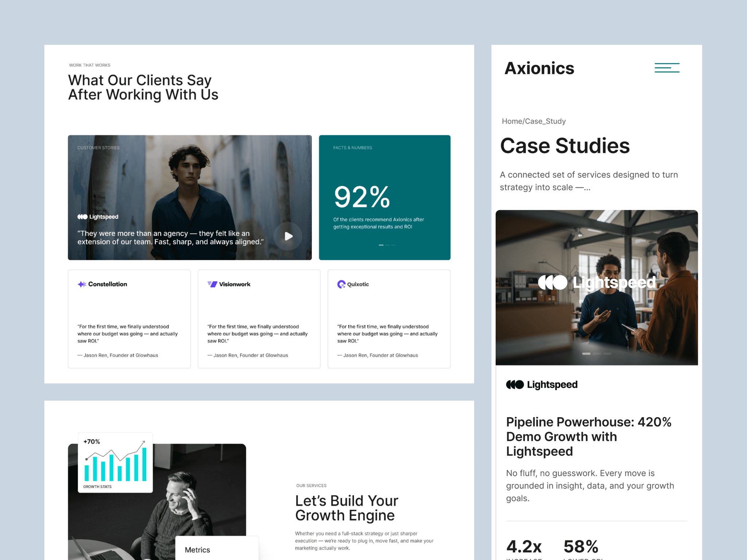Click the Lightspeed icon below the case study photo
The width and height of the screenshot is (747, 560).
pos(515,384)
